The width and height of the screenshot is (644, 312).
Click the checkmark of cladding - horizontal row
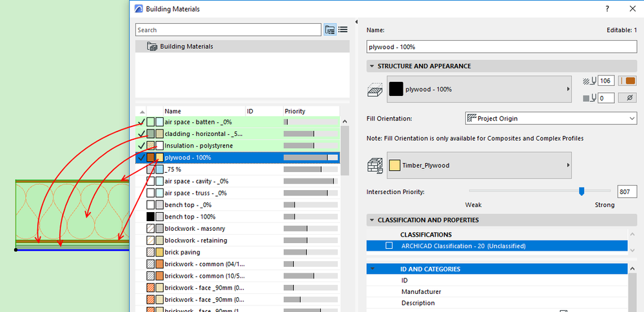click(141, 134)
